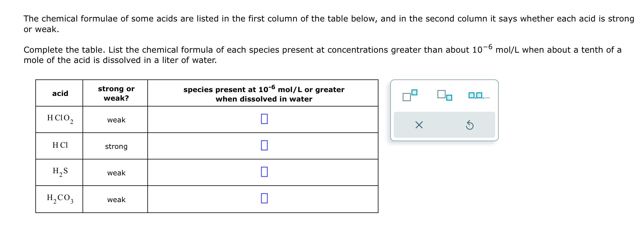Select the superscript template icon
Screen dimensions: 644x233
click(x=410, y=95)
